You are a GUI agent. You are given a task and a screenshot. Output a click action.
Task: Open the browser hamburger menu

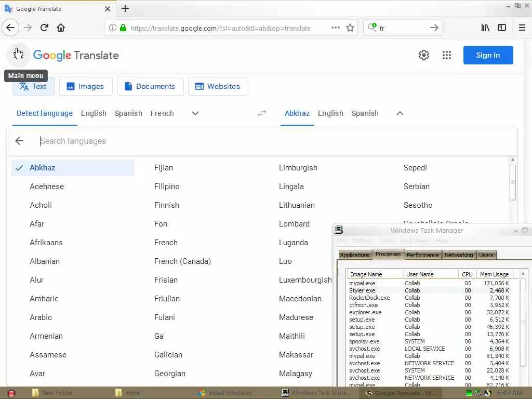tap(522, 28)
